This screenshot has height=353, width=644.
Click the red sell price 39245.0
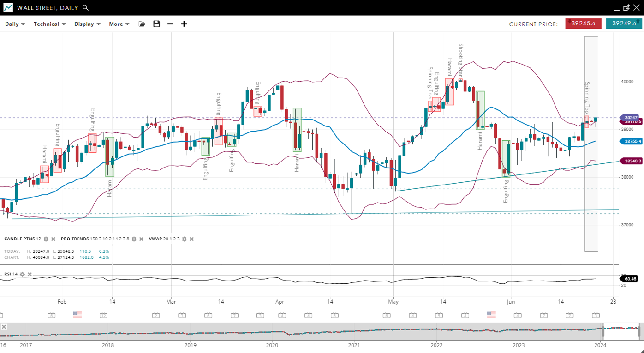(583, 24)
